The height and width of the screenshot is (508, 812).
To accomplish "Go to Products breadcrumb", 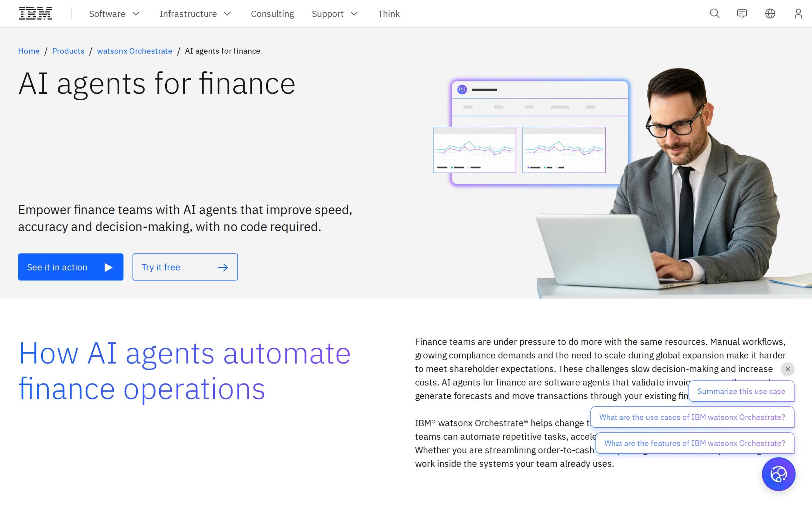I will coord(68,51).
